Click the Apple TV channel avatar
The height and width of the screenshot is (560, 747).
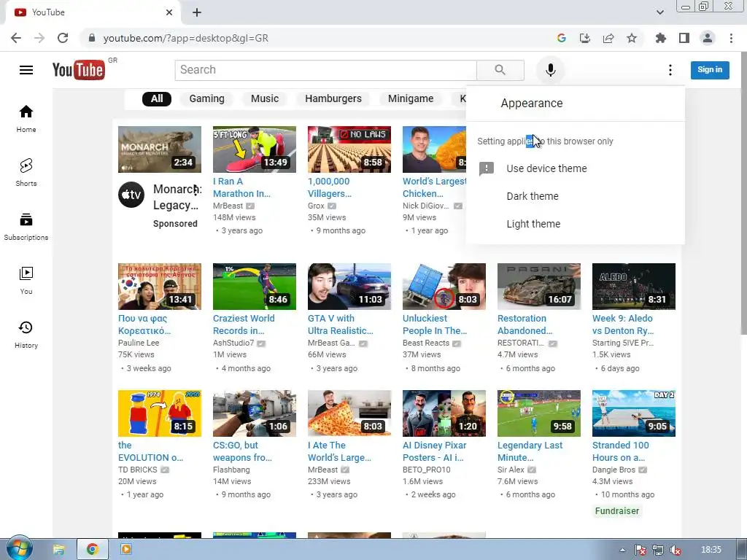click(131, 195)
